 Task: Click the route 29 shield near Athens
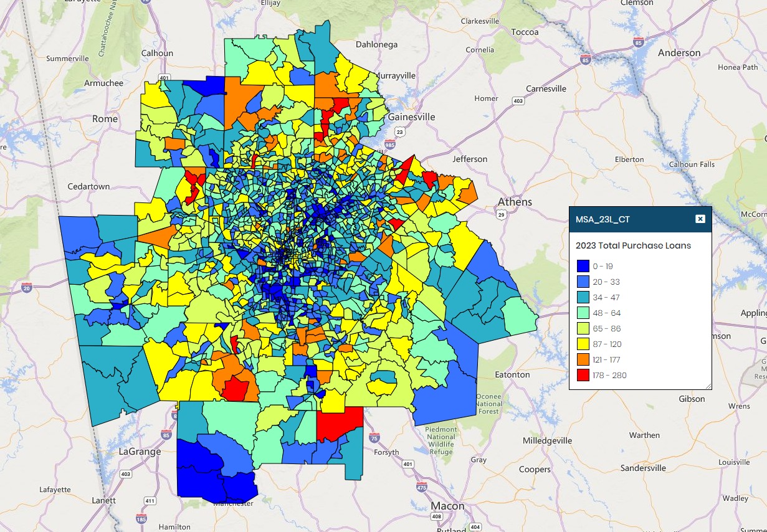(501, 215)
